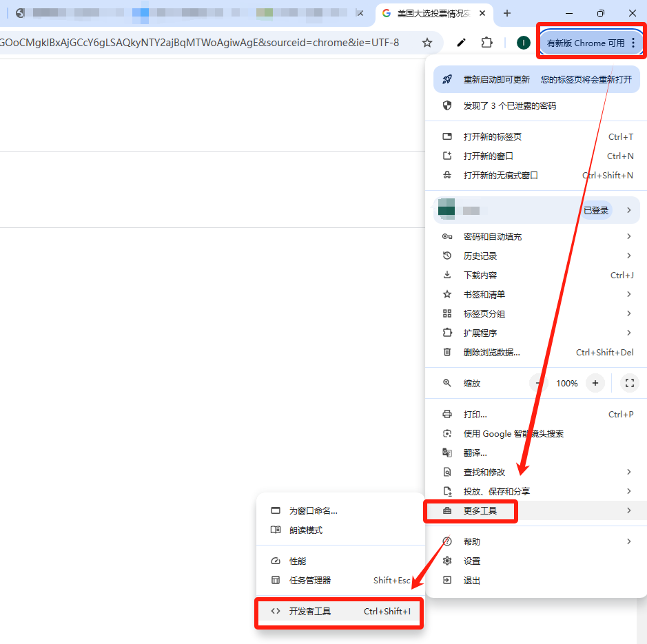Click the pencil edit icon in toolbar

(461, 43)
